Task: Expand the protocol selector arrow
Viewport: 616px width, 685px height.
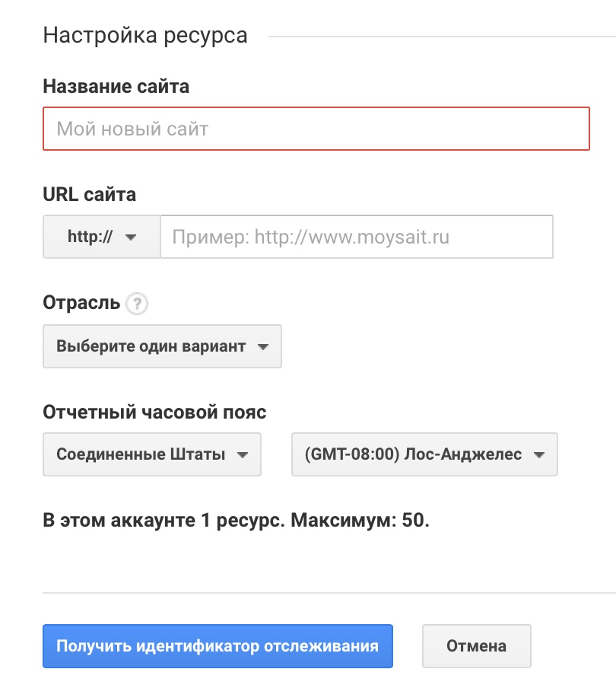Action: click(129, 237)
